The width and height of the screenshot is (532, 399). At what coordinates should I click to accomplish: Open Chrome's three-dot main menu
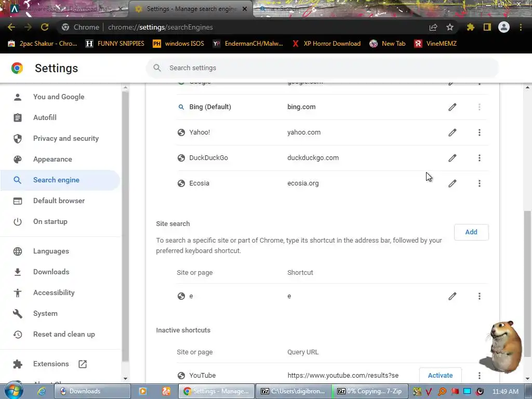(x=521, y=27)
